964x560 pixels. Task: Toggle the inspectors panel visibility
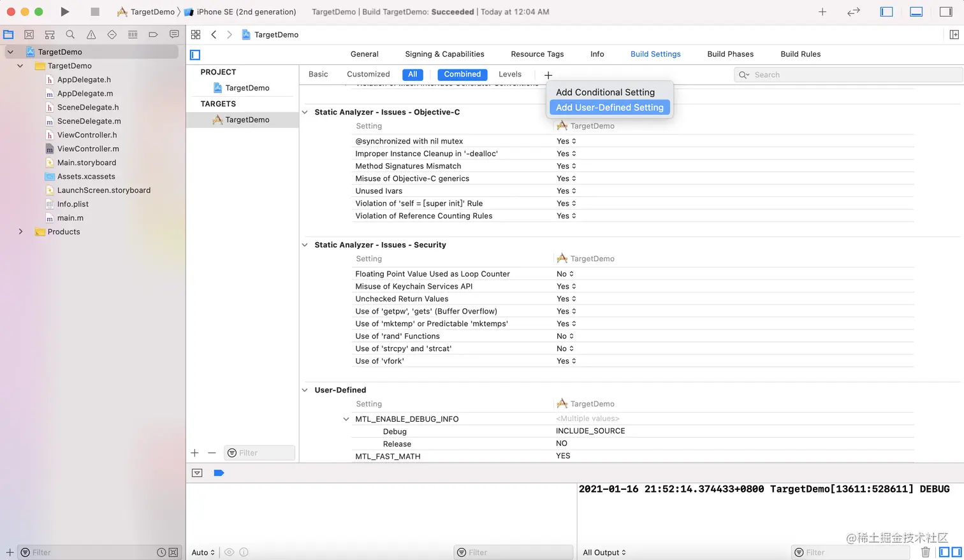tap(946, 11)
